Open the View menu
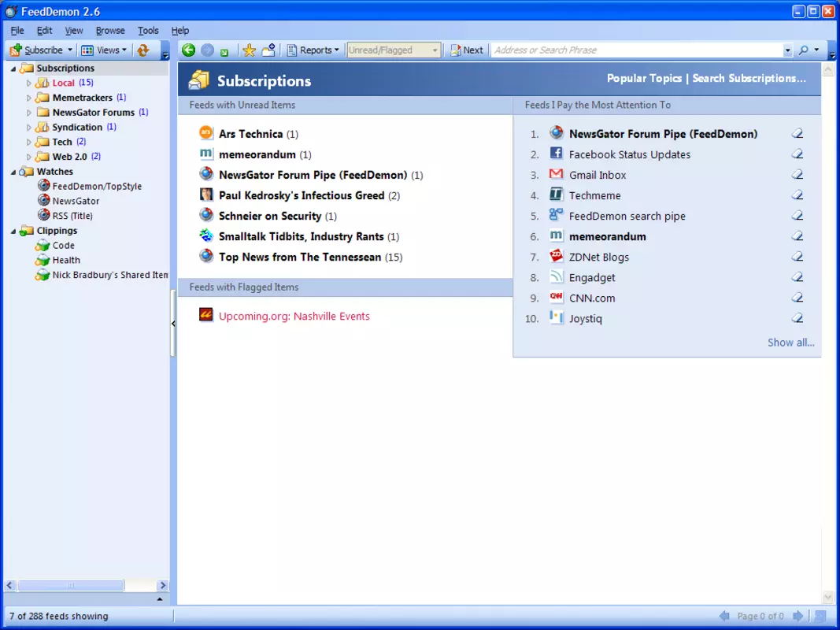840x630 pixels. (74, 31)
